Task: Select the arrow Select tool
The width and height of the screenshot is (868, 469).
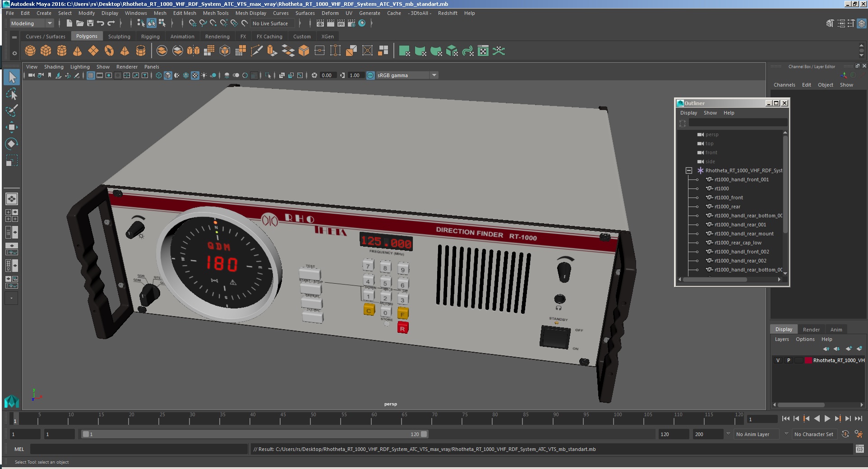Action: 12,77
